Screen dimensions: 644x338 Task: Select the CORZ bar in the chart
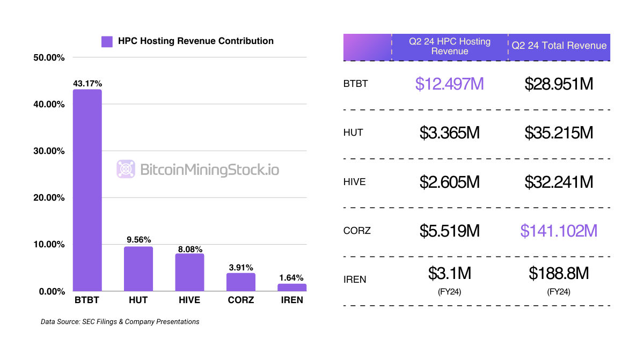tap(240, 282)
